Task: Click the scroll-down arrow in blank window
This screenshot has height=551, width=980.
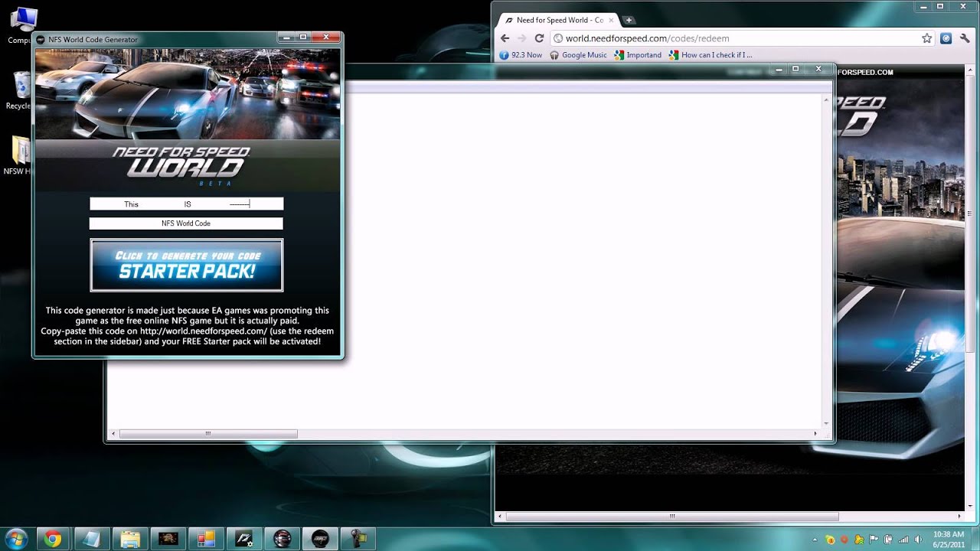Action: pyautogui.click(x=826, y=423)
